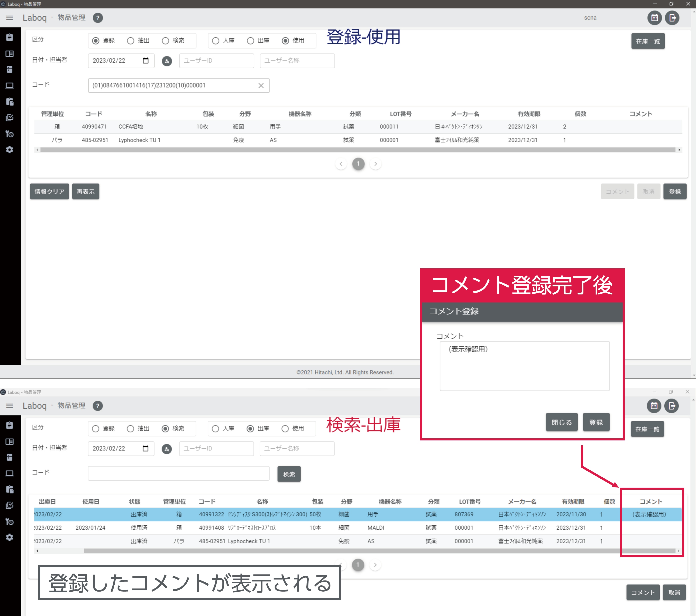Open the hamburger menu in top window
Screen dimensions: 696x616
tap(9, 18)
